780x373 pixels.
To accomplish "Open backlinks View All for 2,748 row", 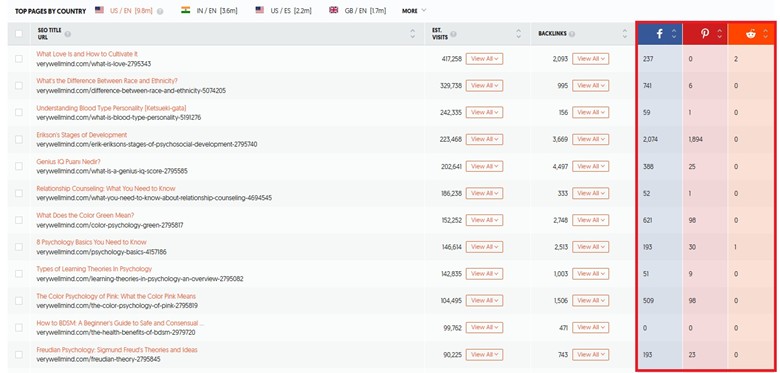I will point(590,220).
